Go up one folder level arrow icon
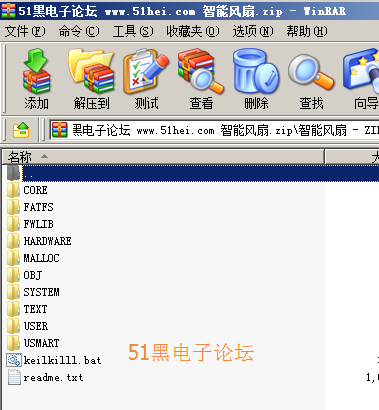This screenshot has height=410, width=379. tap(21, 130)
